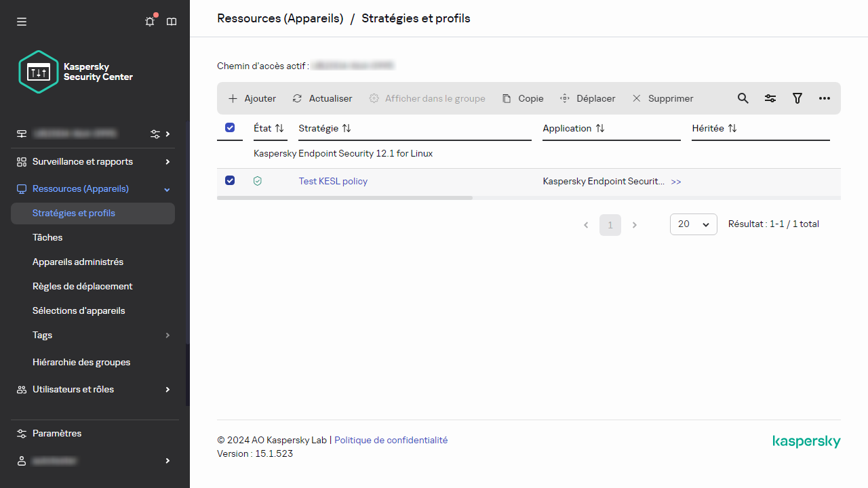Click Afficher dans le groupe
The width and height of the screenshot is (868, 488).
[x=427, y=98]
